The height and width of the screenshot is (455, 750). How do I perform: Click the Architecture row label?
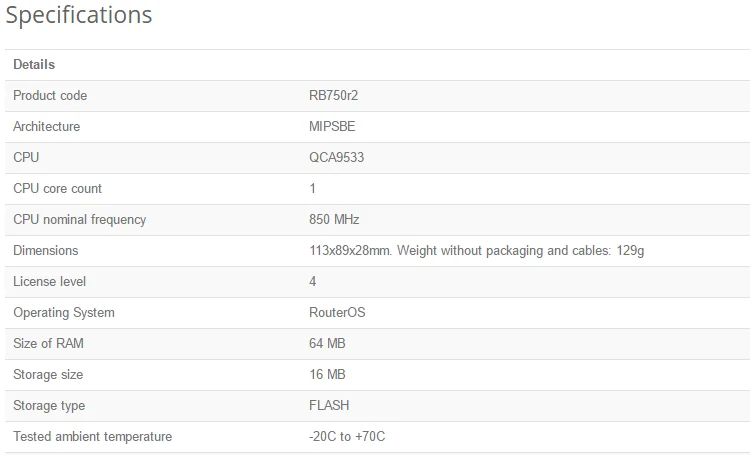tap(46, 127)
